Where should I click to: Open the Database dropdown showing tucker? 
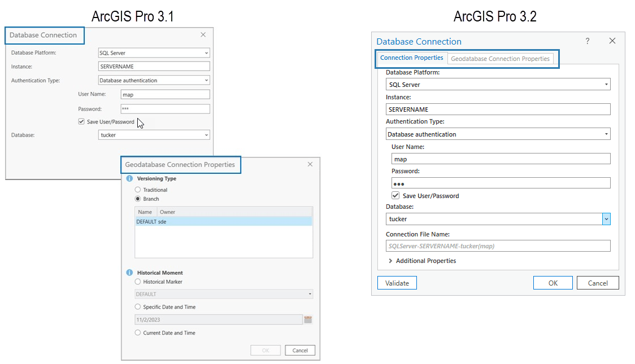tap(606, 219)
